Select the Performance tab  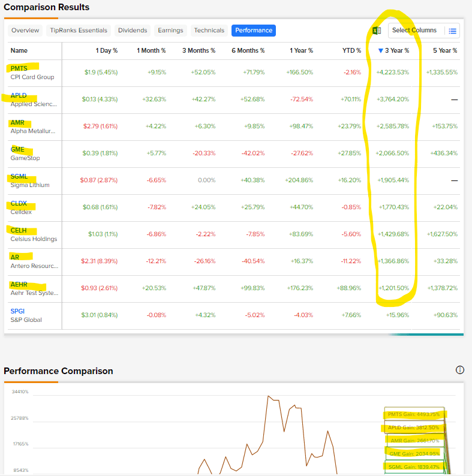coord(254,31)
